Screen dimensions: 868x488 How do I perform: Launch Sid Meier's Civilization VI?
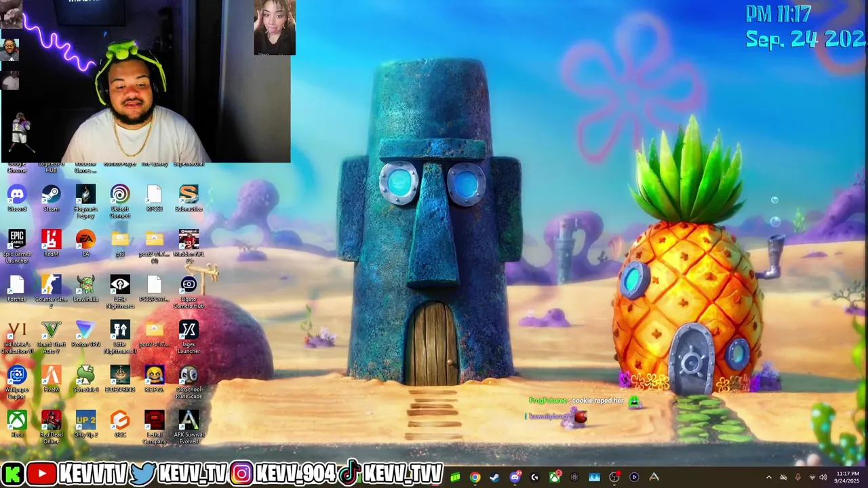pos(17,337)
